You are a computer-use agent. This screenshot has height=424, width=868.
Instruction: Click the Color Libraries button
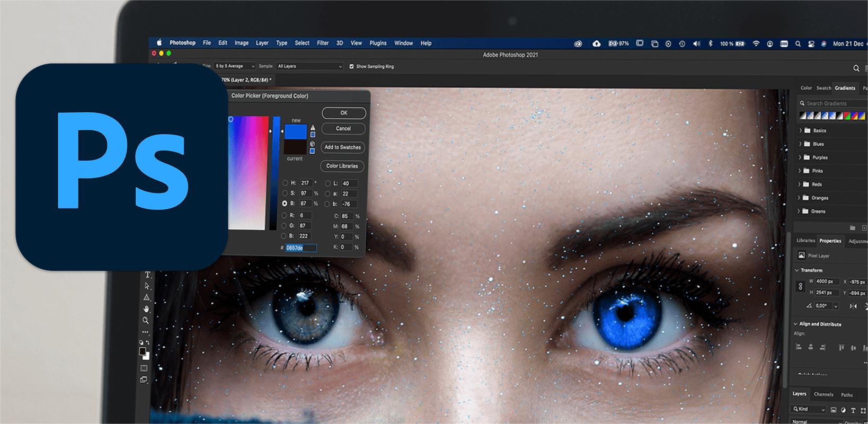342,166
